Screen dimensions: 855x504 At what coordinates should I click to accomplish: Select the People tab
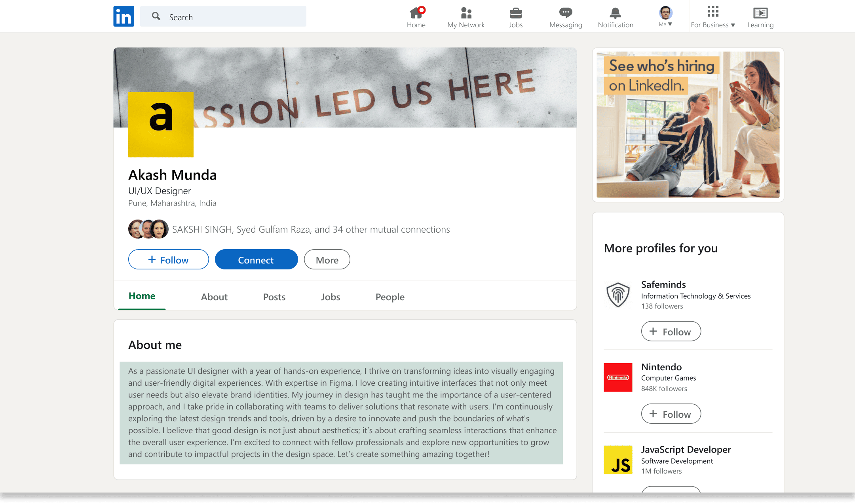(x=390, y=297)
